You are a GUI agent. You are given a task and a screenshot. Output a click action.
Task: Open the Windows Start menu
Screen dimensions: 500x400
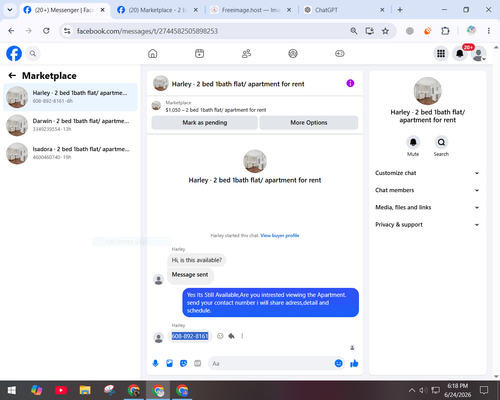point(12,390)
